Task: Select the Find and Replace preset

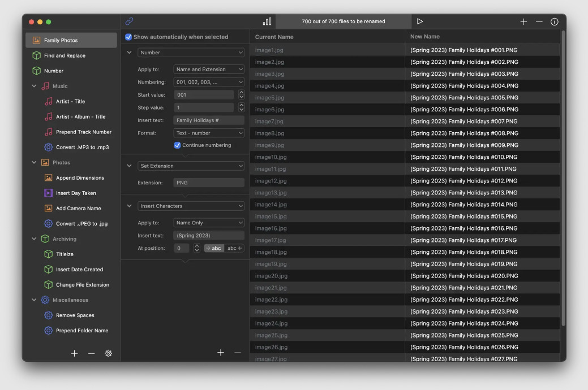Action: pyautogui.click(x=65, y=55)
